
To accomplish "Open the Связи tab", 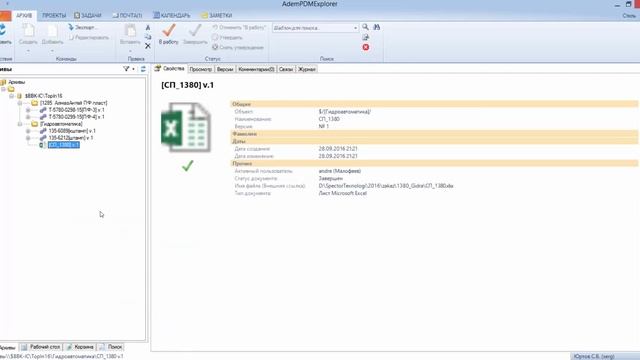I will tap(286, 69).
